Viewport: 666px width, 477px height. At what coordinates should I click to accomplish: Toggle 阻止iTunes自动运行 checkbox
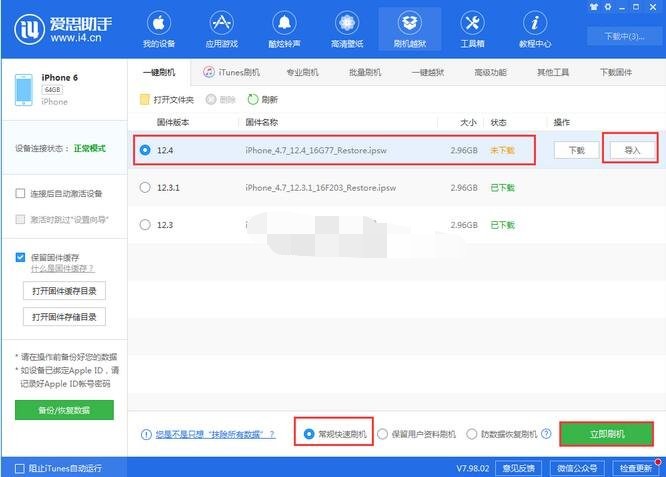pyautogui.click(x=20, y=468)
